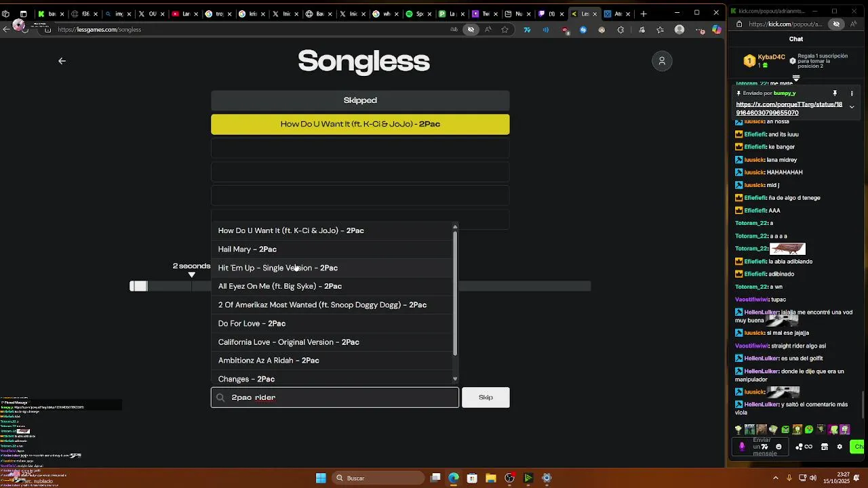Open the new tab plus button
This screenshot has width=868, height=488.
[x=644, y=14]
